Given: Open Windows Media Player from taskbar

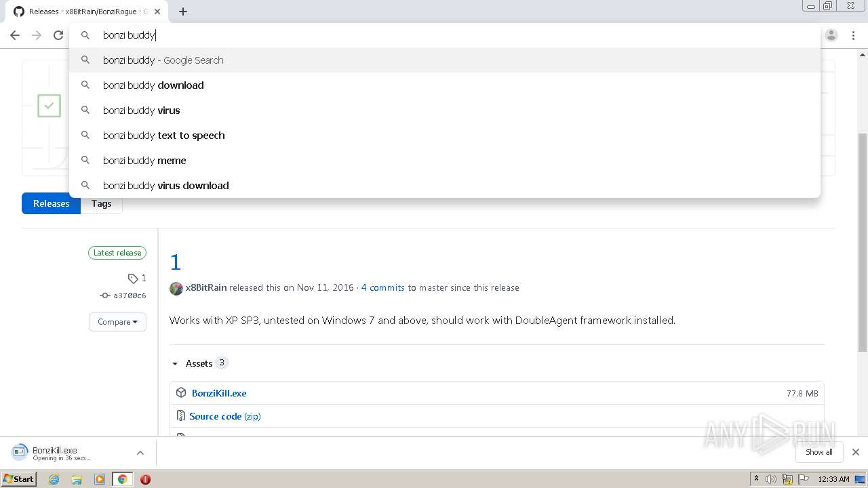Looking at the screenshot, I should [100, 479].
